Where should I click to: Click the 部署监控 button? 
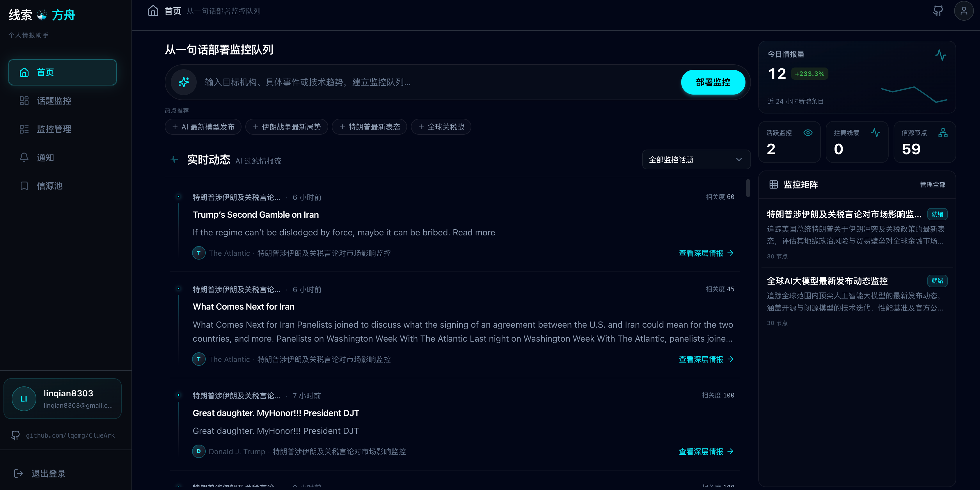(x=713, y=82)
